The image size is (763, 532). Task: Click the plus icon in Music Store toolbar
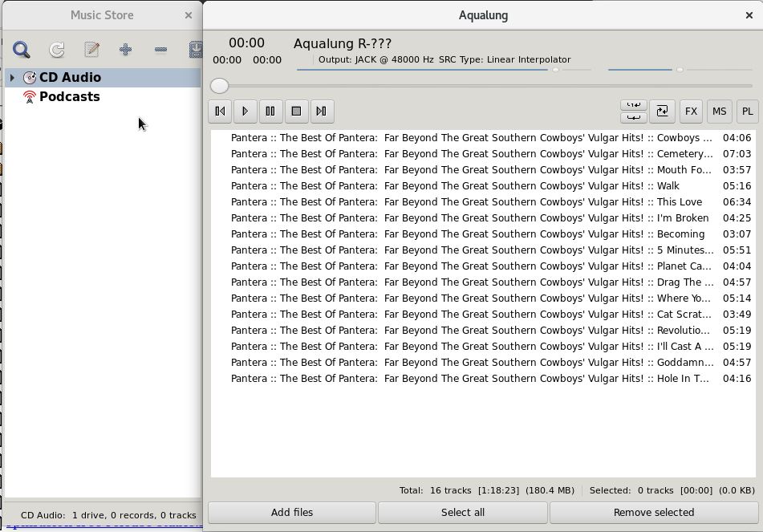coord(125,50)
